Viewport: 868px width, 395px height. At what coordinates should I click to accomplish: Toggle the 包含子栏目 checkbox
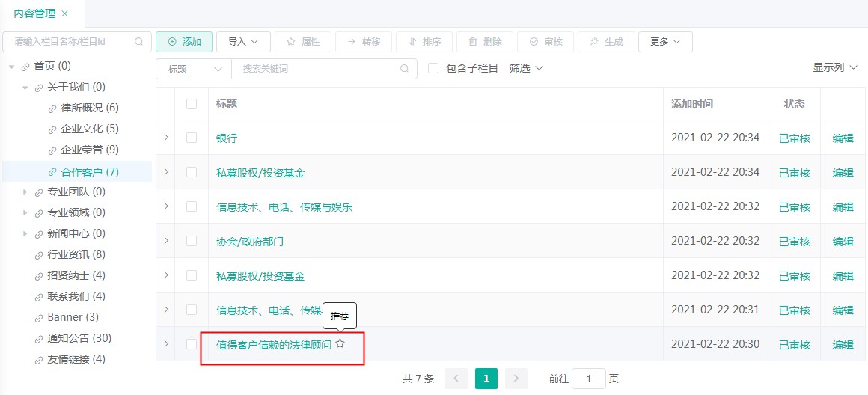tap(433, 68)
